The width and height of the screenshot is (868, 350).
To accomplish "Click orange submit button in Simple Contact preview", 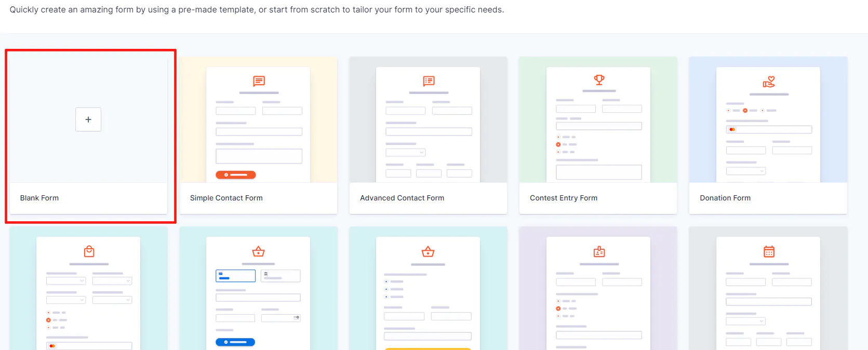I will 236,175.
